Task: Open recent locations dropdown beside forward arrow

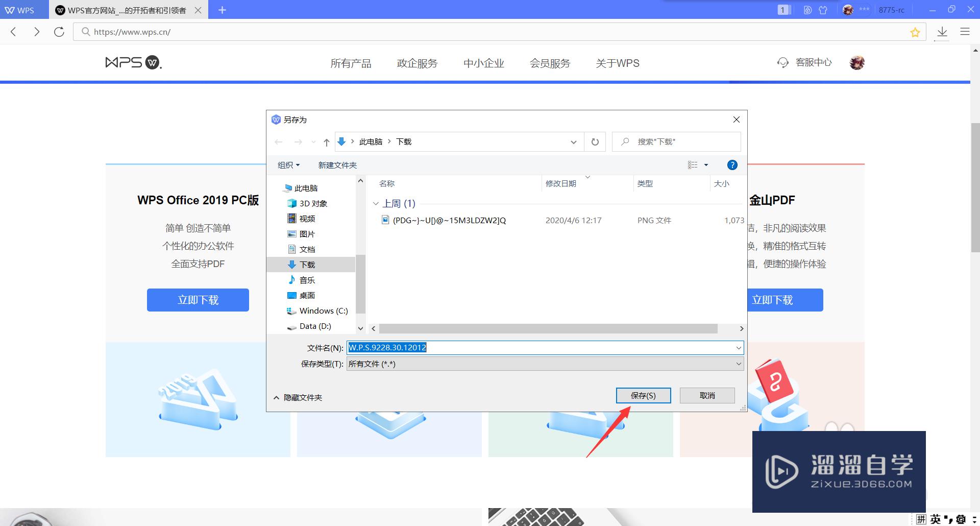Action: [x=313, y=142]
